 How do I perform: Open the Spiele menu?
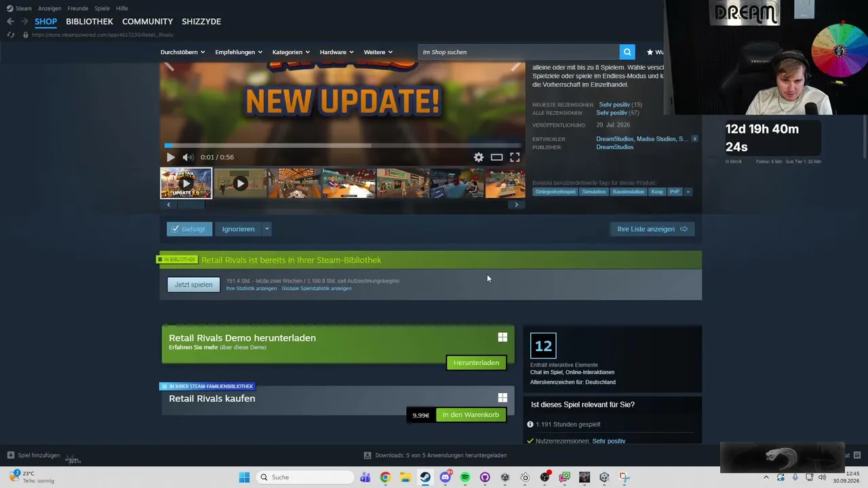[x=102, y=8]
